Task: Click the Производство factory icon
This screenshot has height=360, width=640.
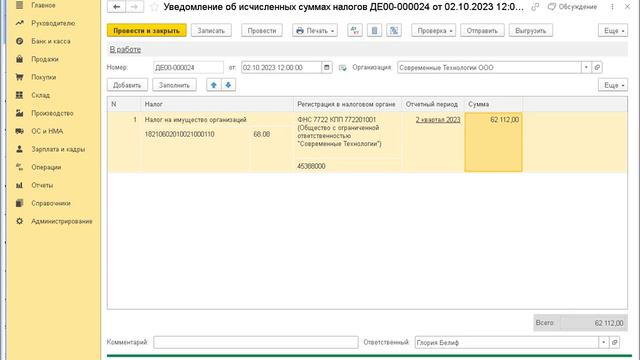Action: click(x=19, y=113)
